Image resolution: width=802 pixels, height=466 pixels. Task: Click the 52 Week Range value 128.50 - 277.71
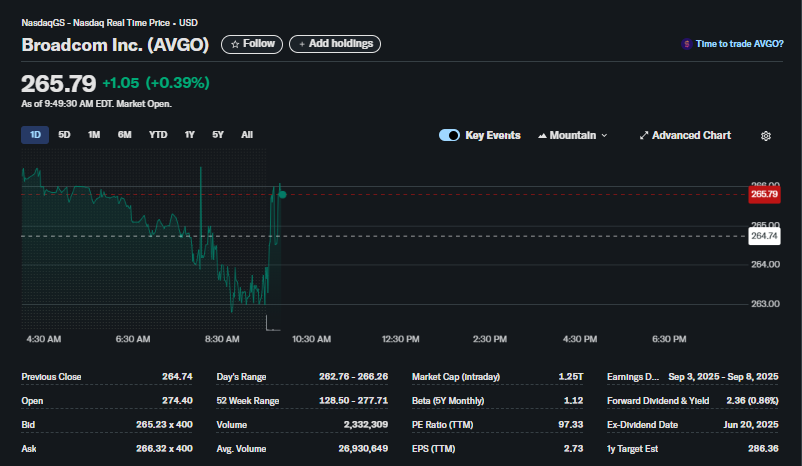tap(353, 401)
